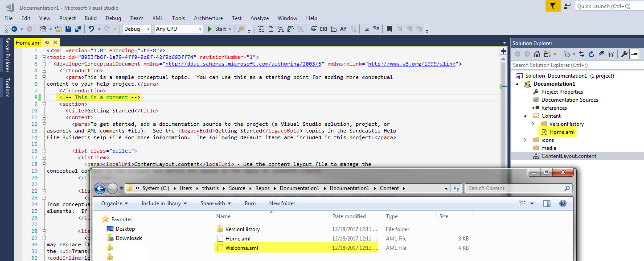The width and height of the screenshot is (644, 261).
Task: Open the Start button's dropdown arrow
Action: click(230, 29)
